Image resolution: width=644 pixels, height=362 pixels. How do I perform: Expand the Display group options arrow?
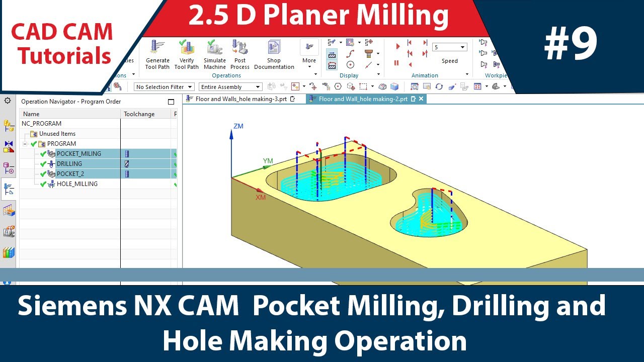click(378, 75)
